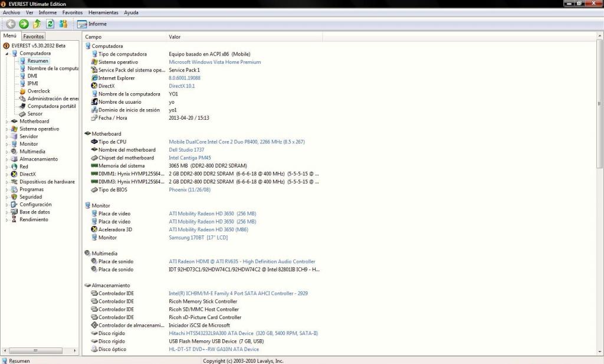Expand the Almacenamiento tree node
Viewport: 604px width, 364px height.
[x=6, y=159]
